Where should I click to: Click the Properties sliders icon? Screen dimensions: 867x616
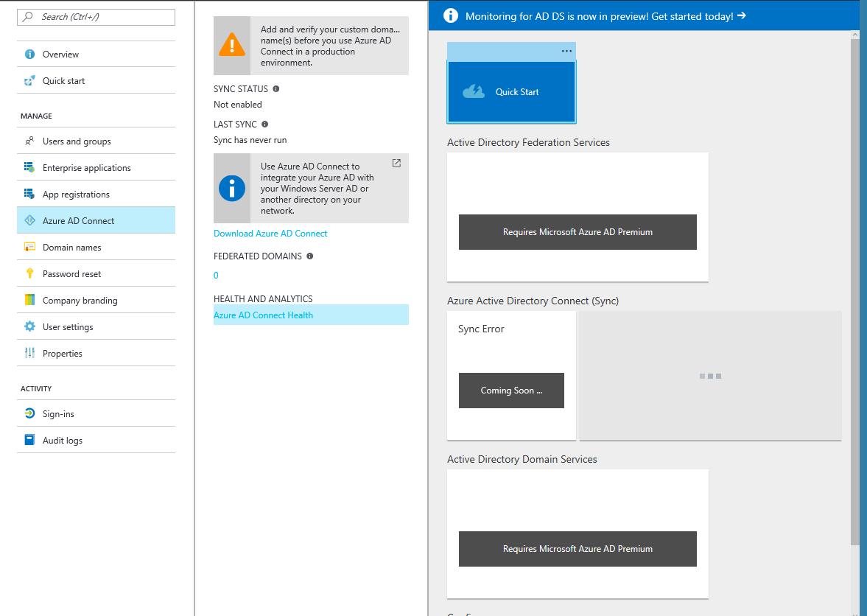tap(29, 354)
